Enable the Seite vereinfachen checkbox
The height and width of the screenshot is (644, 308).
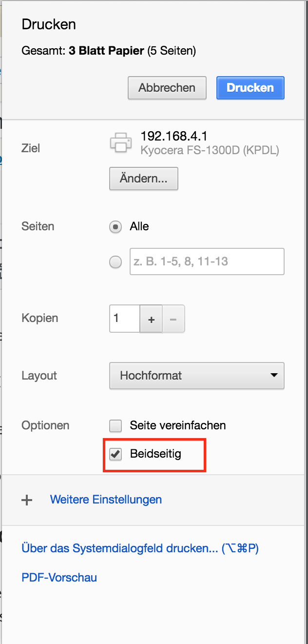point(115,426)
